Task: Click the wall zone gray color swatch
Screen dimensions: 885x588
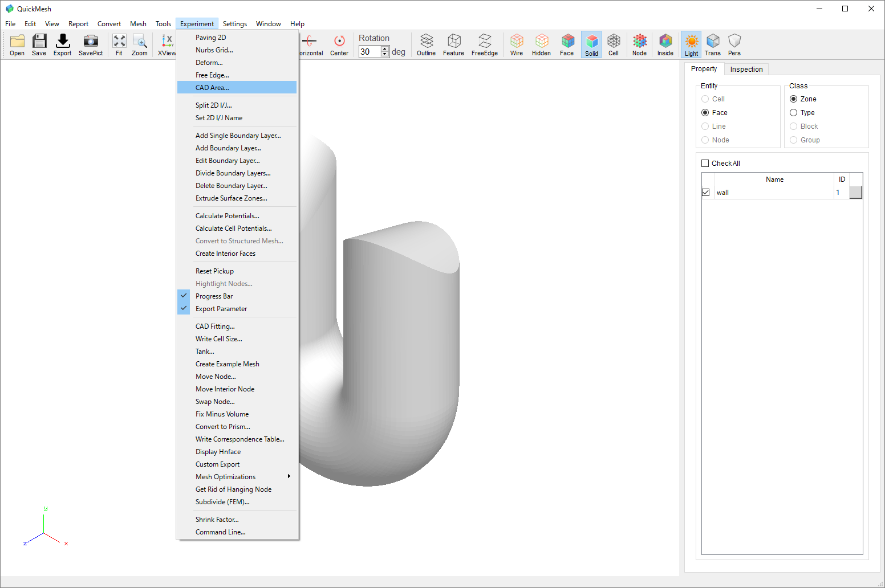Action: point(856,193)
